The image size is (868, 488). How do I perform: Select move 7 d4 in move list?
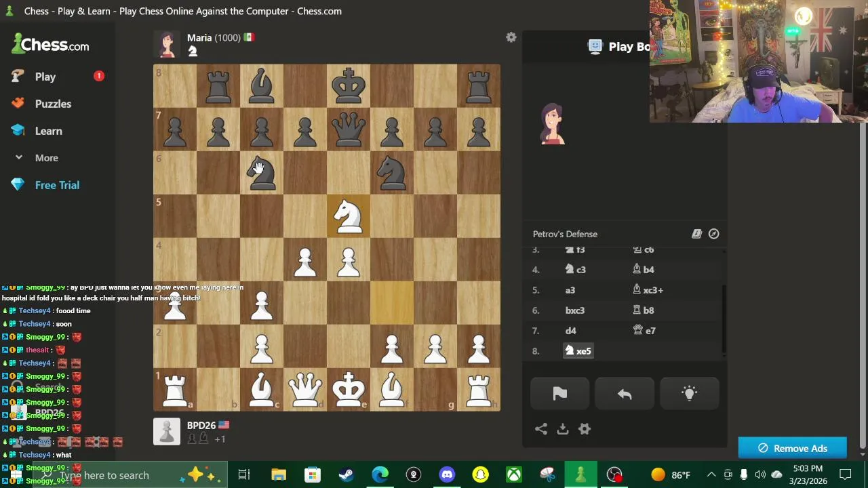point(570,331)
